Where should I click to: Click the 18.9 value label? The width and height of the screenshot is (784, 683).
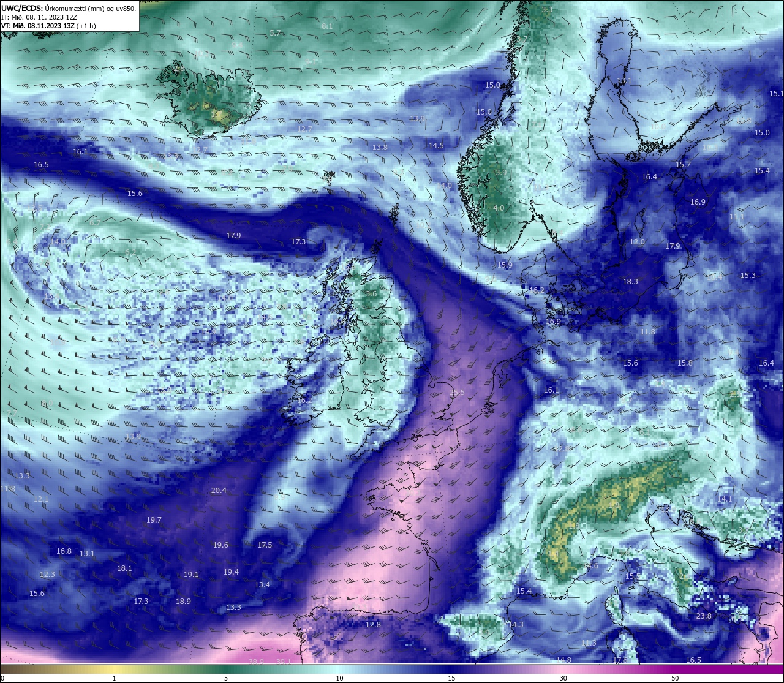tap(183, 601)
